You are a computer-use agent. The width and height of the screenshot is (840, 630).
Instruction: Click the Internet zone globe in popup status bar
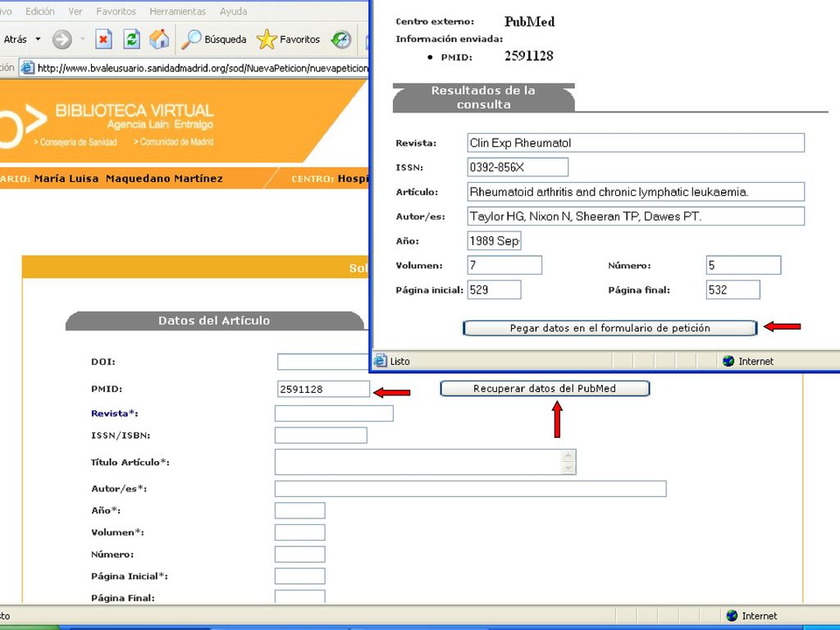point(728,361)
